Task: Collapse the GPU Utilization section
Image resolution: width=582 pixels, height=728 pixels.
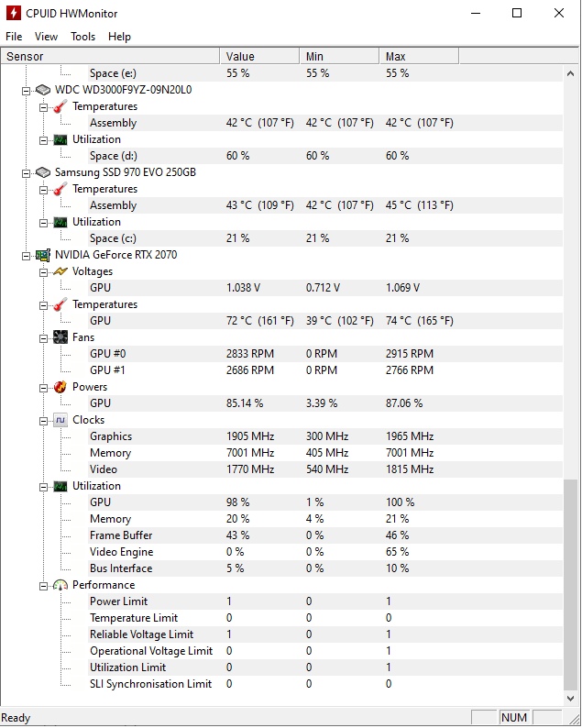Action: click(x=43, y=486)
